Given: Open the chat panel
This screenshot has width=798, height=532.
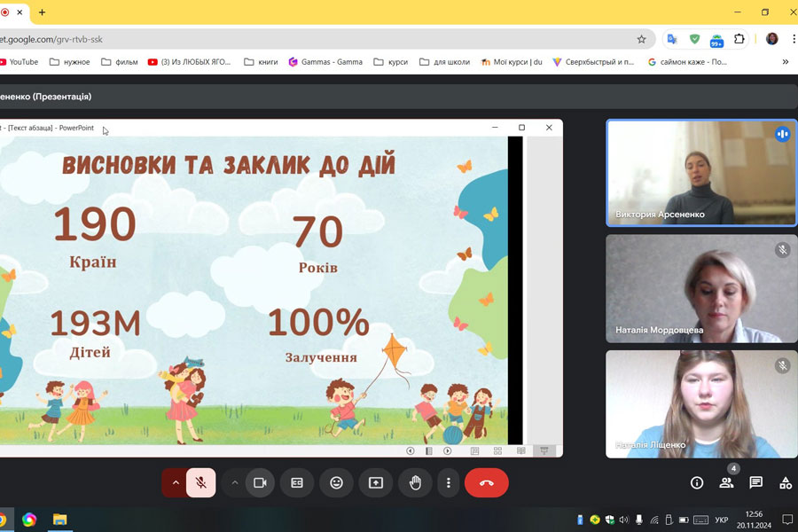Looking at the screenshot, I should [x=755, y=482].
